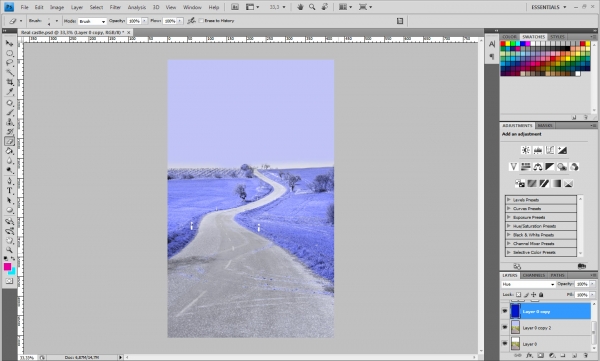Image resolution: width=600 pixels, height=361 pixels.
Task: Click the background cyan color swatch
Action: pyautogui.click(x=13, y=271)
